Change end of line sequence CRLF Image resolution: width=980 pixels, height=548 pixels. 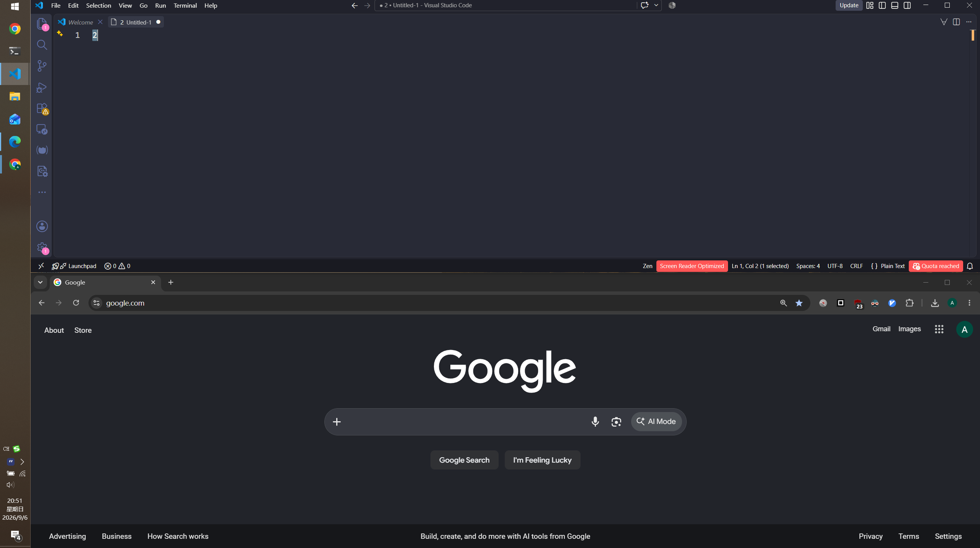tap(856, 266)
